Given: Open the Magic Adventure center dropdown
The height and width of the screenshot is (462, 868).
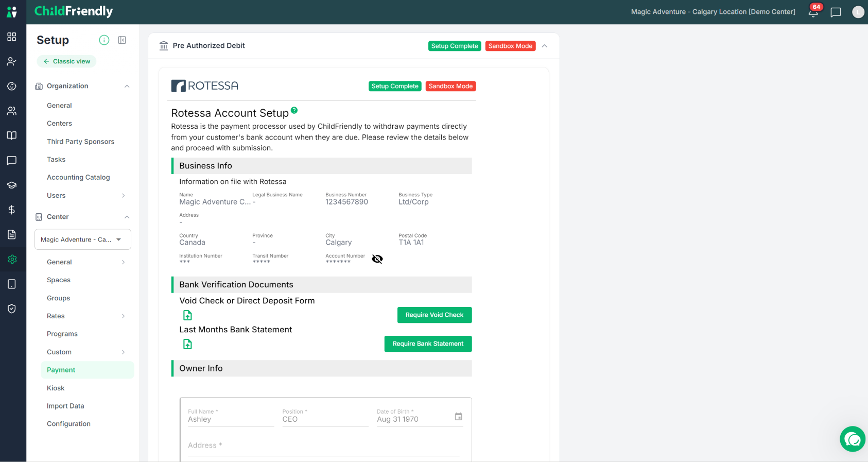Looking at the screenshot, I should (x=83, y=239).
